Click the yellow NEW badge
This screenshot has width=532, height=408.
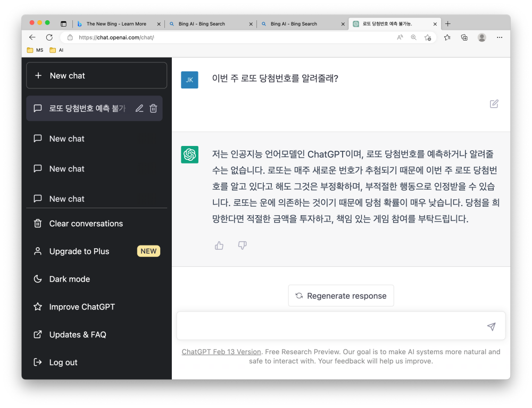[148, 251]
